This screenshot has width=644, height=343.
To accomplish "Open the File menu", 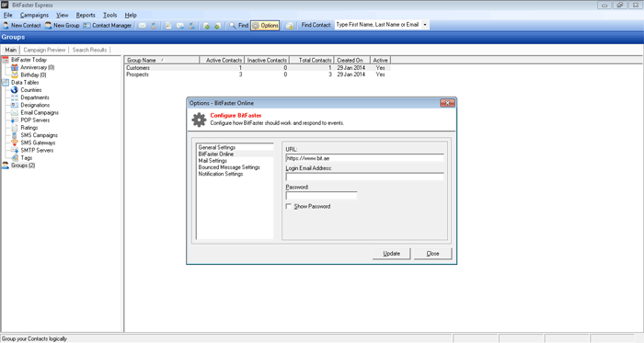I will [x=7, y=16].
